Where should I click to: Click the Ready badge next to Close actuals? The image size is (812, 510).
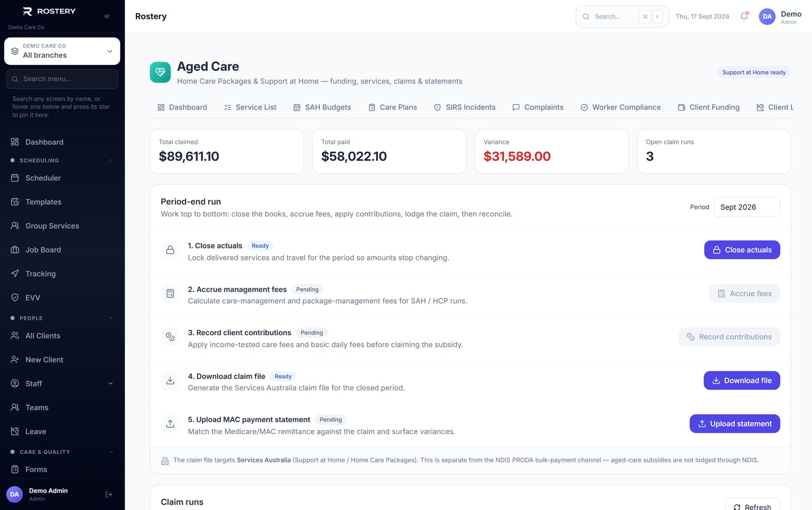[260, 246]
